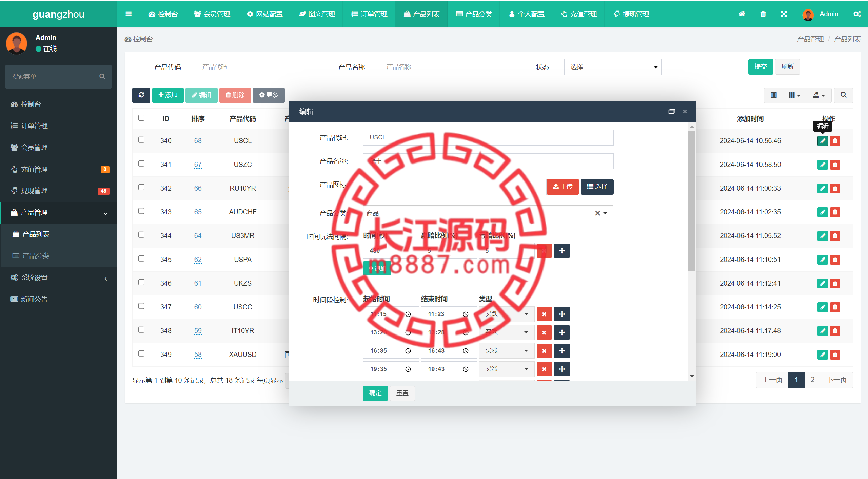Viewport: 868px width, 479px height.
Task: Expand the 系统设置 sidebar menu
Action: (x=59, y=278)
